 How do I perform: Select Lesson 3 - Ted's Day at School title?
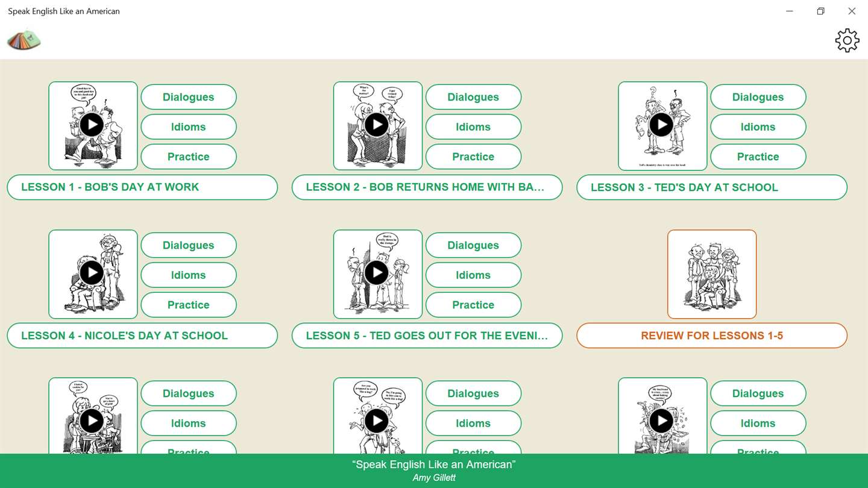(x=712, y=187)
